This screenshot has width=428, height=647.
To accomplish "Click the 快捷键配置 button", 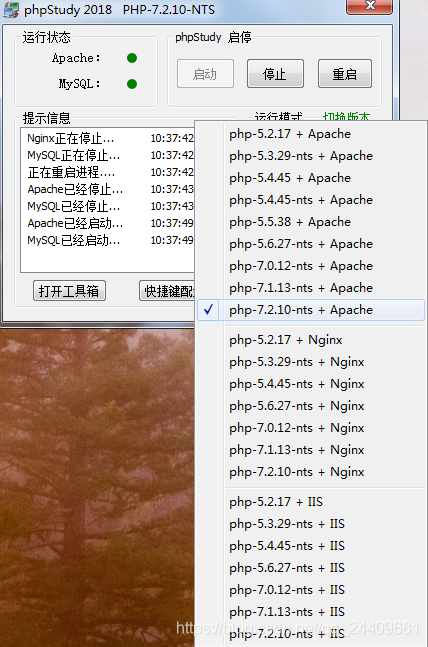I will click(167, 291).
